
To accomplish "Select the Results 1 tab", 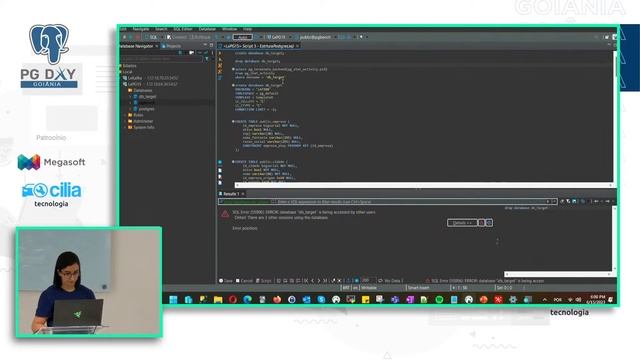I will point(231,194).
